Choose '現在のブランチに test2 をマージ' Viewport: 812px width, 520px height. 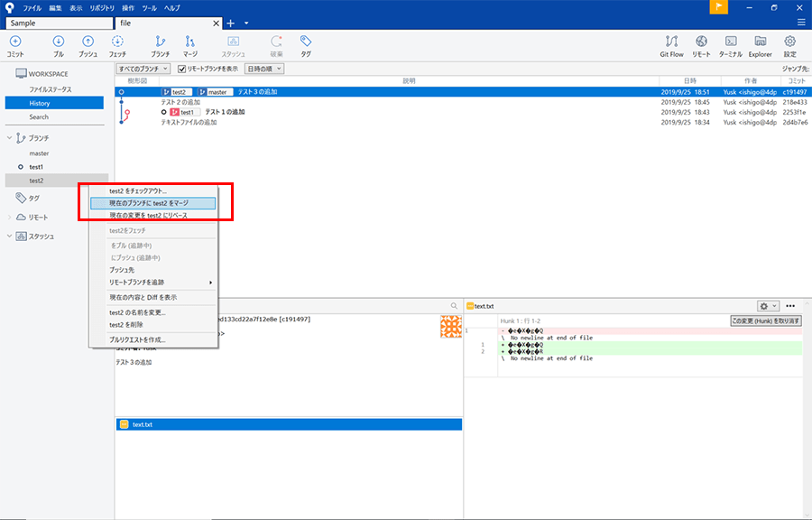coord(153,203)
